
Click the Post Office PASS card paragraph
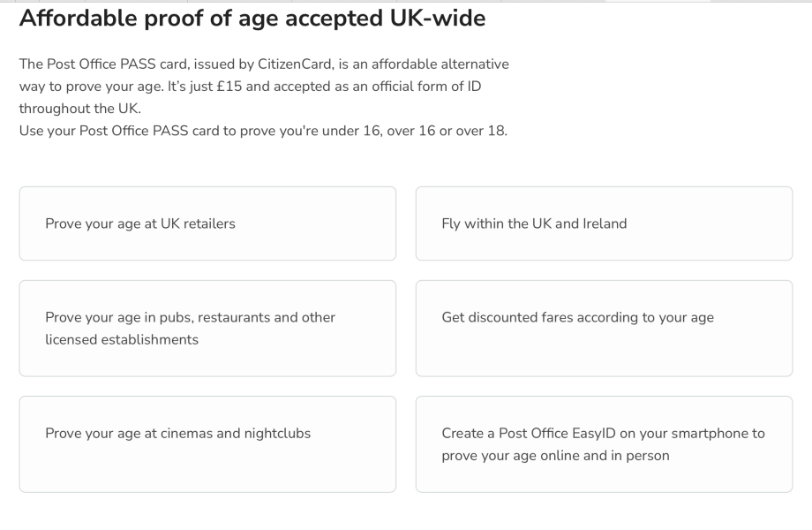pos(265,86)
